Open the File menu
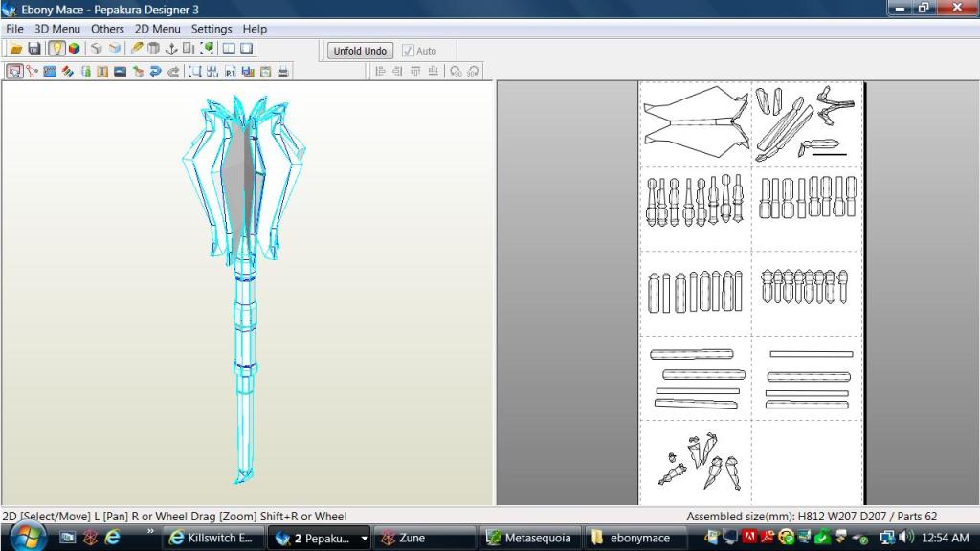The image size is (980, 551). pos(14,29)
